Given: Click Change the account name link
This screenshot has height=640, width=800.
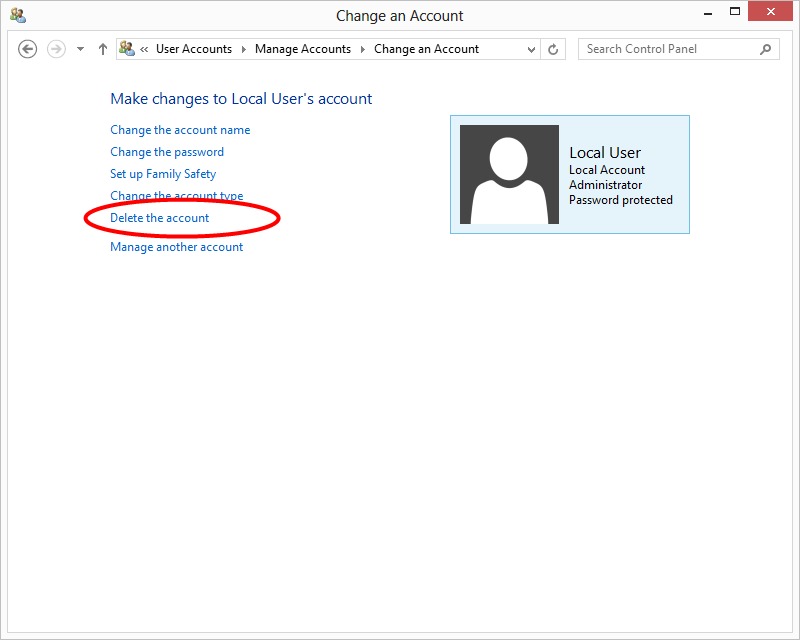Looking at the screenshot, I should coord(180,130).
